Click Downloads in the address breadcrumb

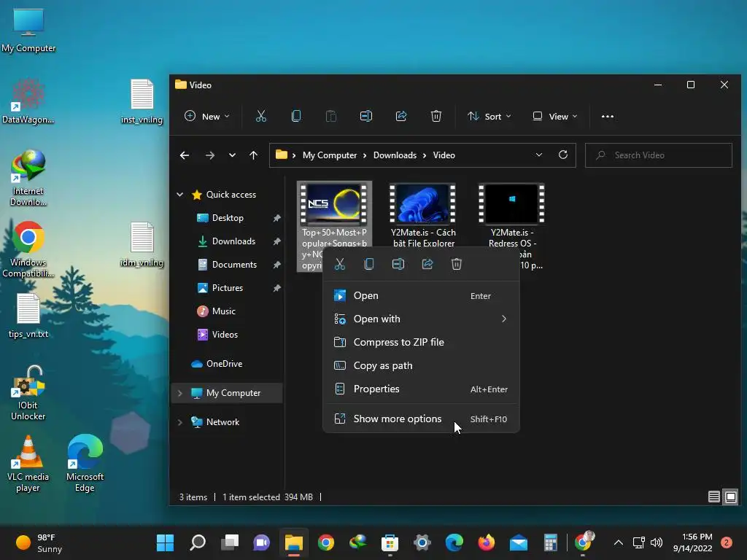395,155
